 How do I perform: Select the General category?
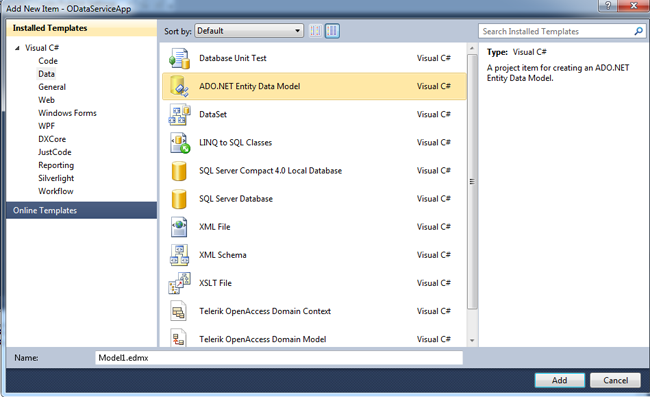52,87
